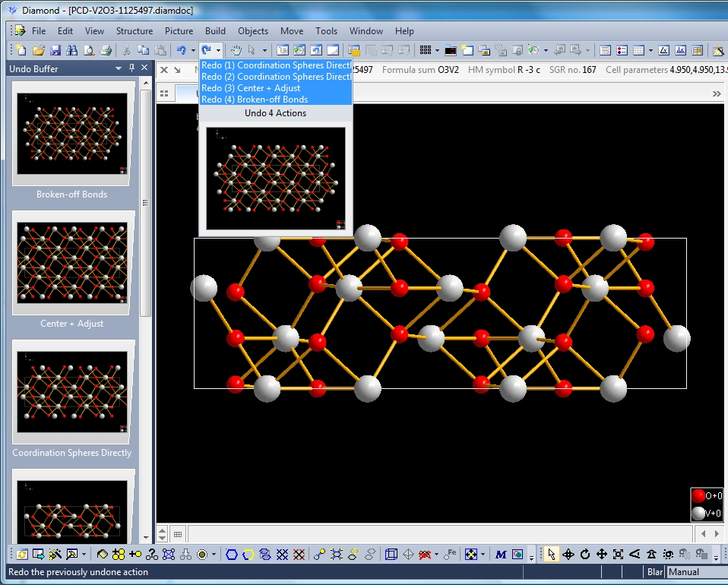This screenshot has width=728, height=585.
Task: Open the Undo history dropdown arrow
Action: pyautogui.click(x=192, y=50)
